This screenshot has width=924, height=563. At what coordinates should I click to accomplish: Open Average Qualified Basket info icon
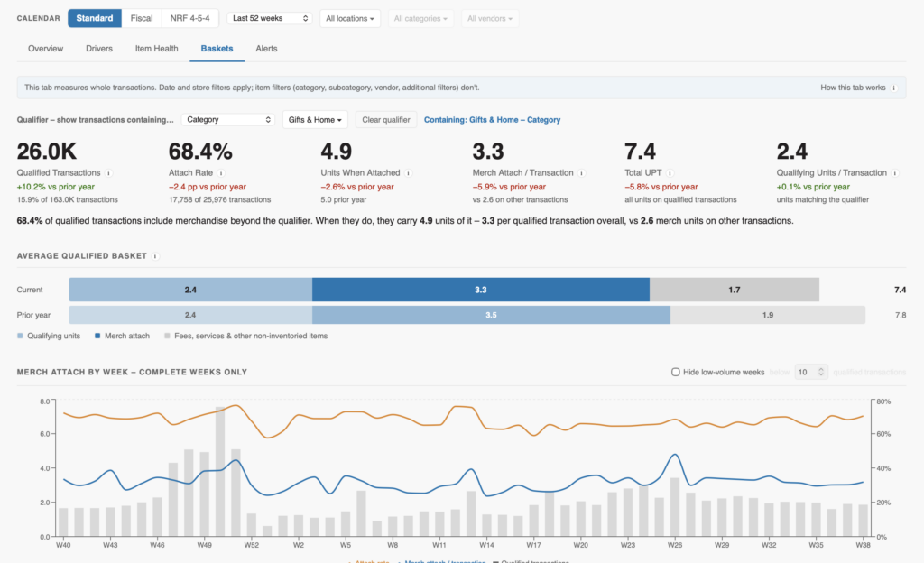[155, 256]
